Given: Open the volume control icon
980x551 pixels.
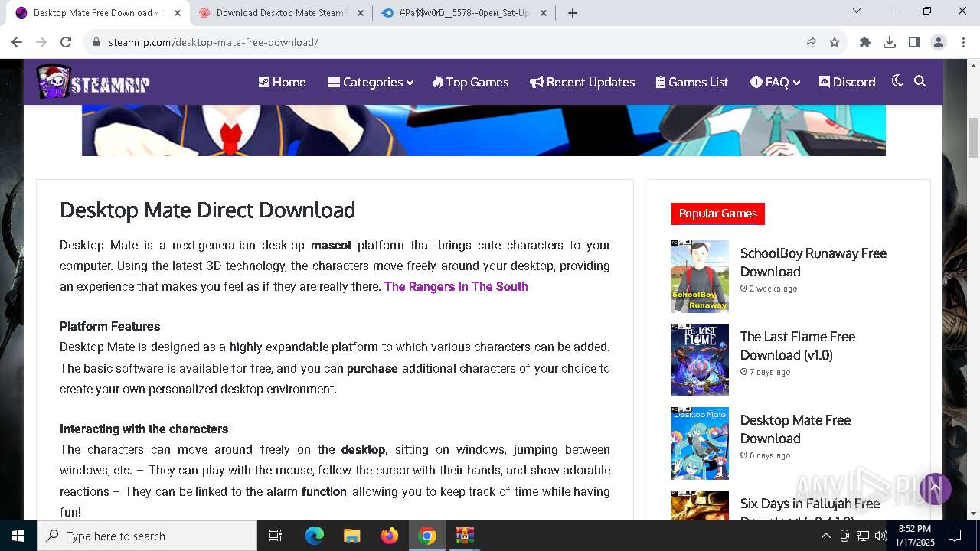Looking at the screenshot, I should 881,536.
